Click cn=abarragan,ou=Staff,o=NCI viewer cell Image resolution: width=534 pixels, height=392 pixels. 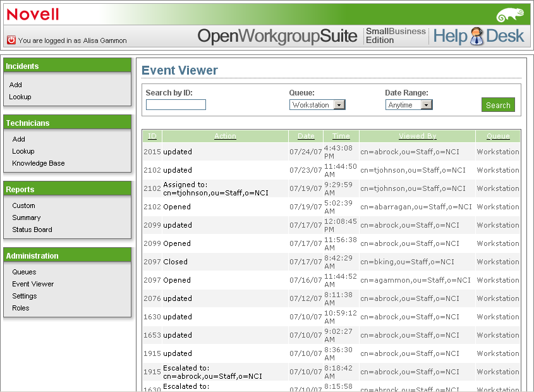416,207
